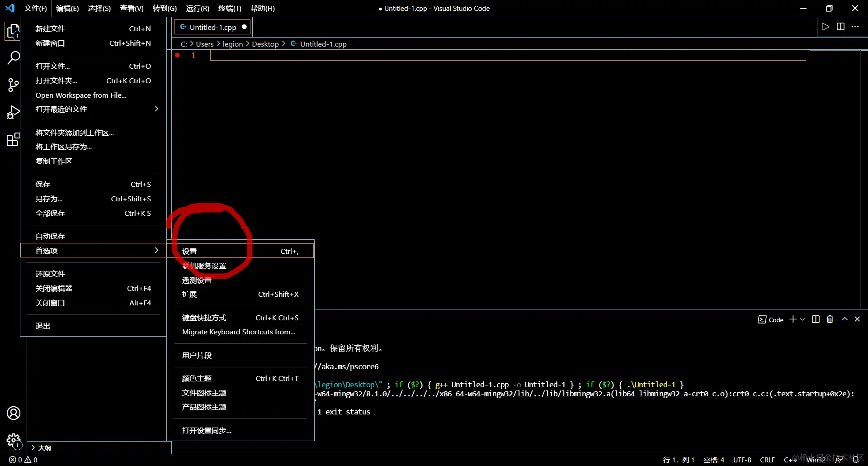Open the 运行(R) menu

tap(198, 8)
